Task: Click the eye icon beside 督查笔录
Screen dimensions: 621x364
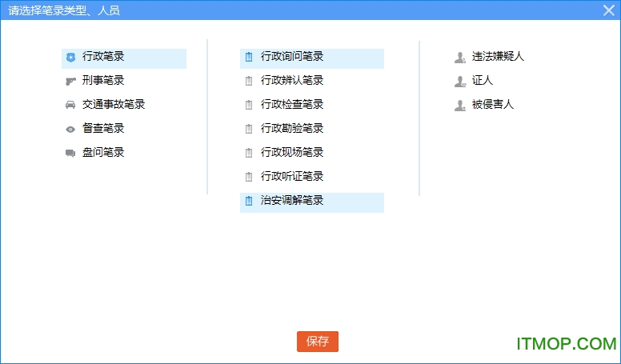Action: point(70,130)
